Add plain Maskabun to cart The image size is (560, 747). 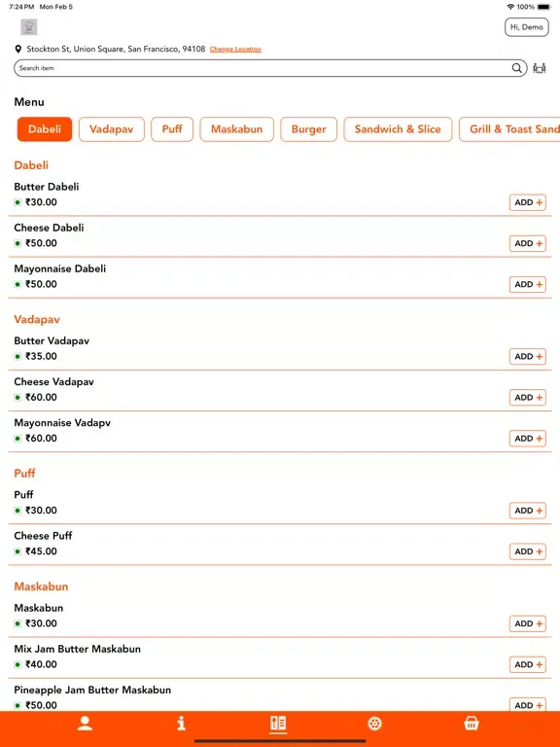pyautogui.click(x=528, y=623)
